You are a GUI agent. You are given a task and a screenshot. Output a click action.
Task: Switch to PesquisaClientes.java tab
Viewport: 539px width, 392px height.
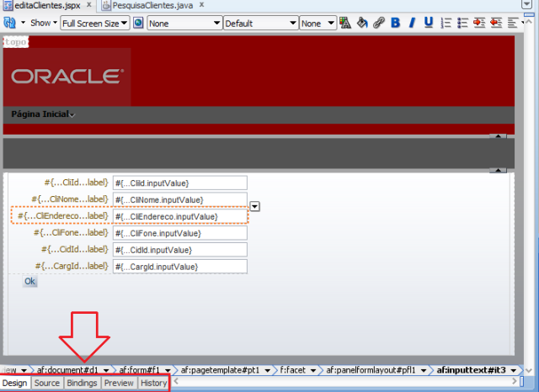tap(152, 6)
